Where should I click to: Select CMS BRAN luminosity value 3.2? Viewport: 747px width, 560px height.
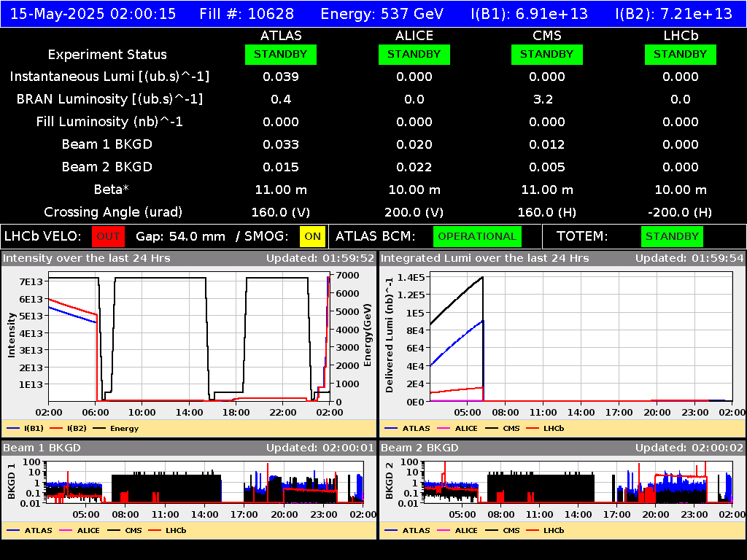click(543, 99)
